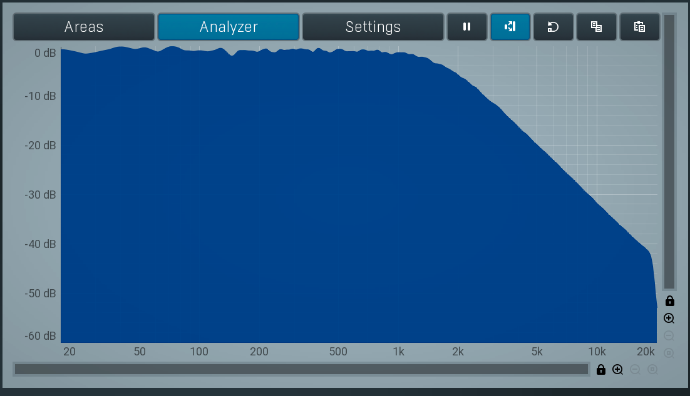Image resolution: width=690 pixels, height=396 pixels.
Task: Zoom in on the horizontal frequency axis
Action: click(x=618, y=370)
